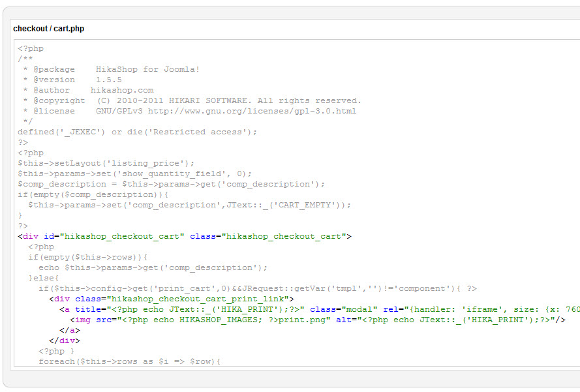Click the 'if(empty($comp_description)){' line

(93, 194)
